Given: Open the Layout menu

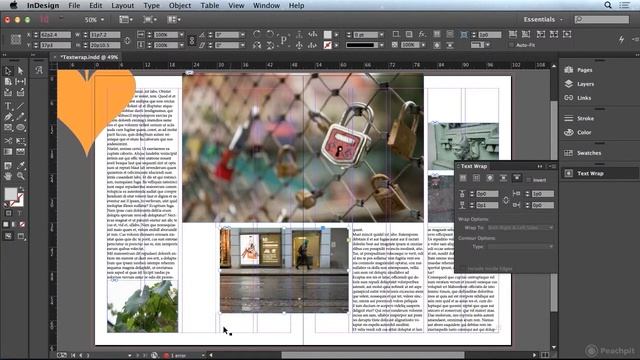Looking at the screenshot, I should (x=122, y=5).
